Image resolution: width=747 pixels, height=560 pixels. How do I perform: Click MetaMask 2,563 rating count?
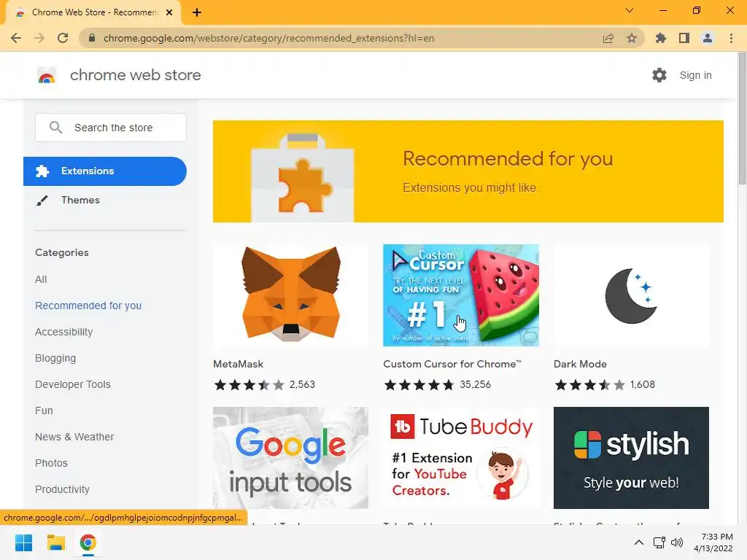click(303, 384)
